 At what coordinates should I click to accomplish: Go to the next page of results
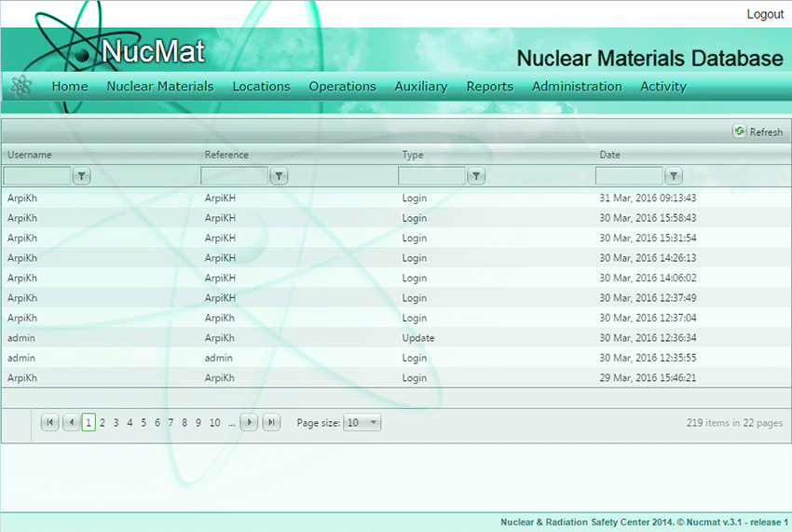point(249,423)
